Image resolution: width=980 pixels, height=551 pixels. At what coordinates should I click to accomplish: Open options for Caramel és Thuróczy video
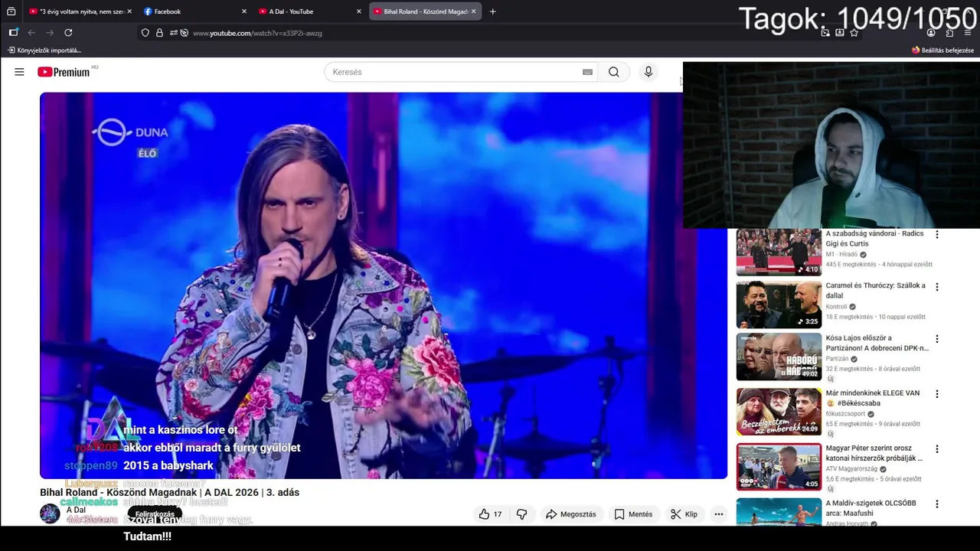tap(936, 287)
